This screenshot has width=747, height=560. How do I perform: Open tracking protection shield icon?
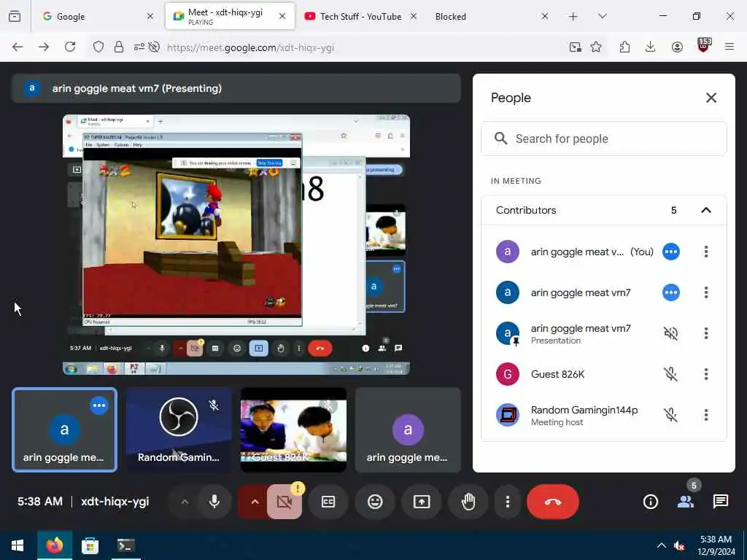98,47
